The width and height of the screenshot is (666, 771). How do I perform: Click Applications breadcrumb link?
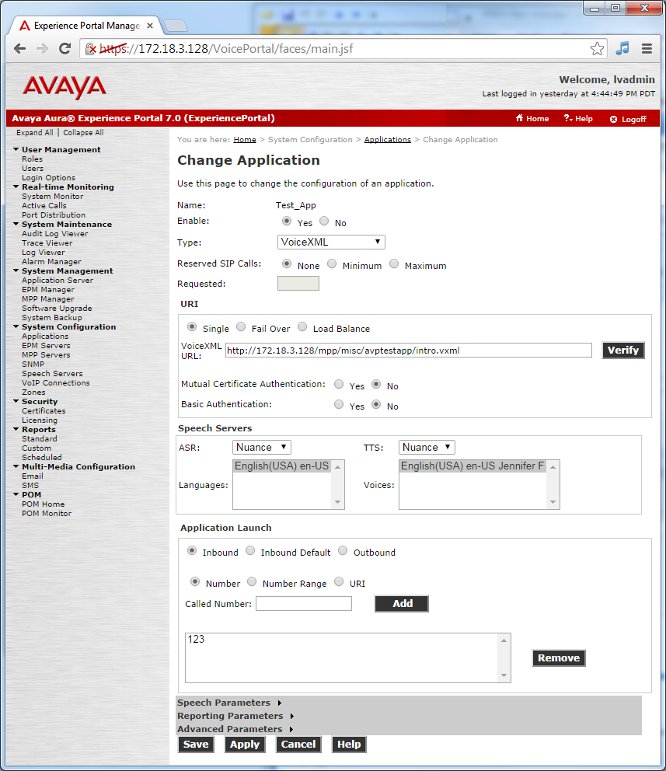coord(387,140)
